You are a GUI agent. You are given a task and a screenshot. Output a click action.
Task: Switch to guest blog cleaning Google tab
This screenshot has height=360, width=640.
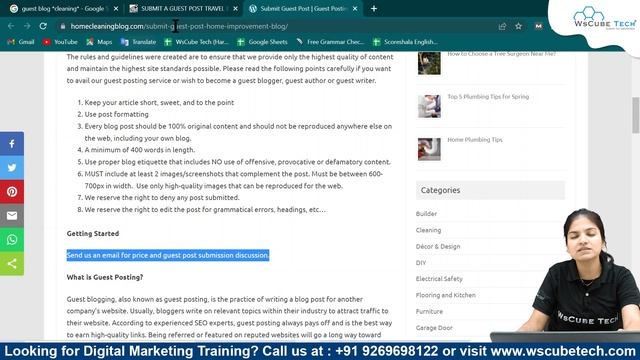tap(63, 9)
